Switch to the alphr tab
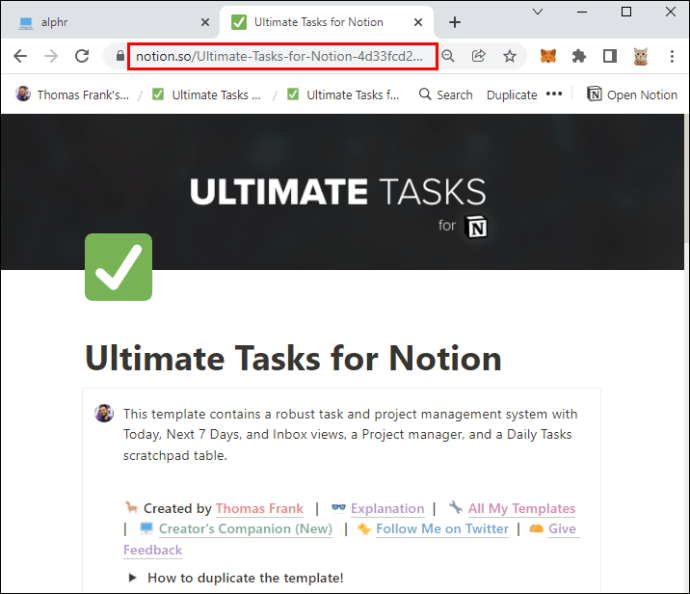Viewport: 690px width, 594px height. [110, 22]
